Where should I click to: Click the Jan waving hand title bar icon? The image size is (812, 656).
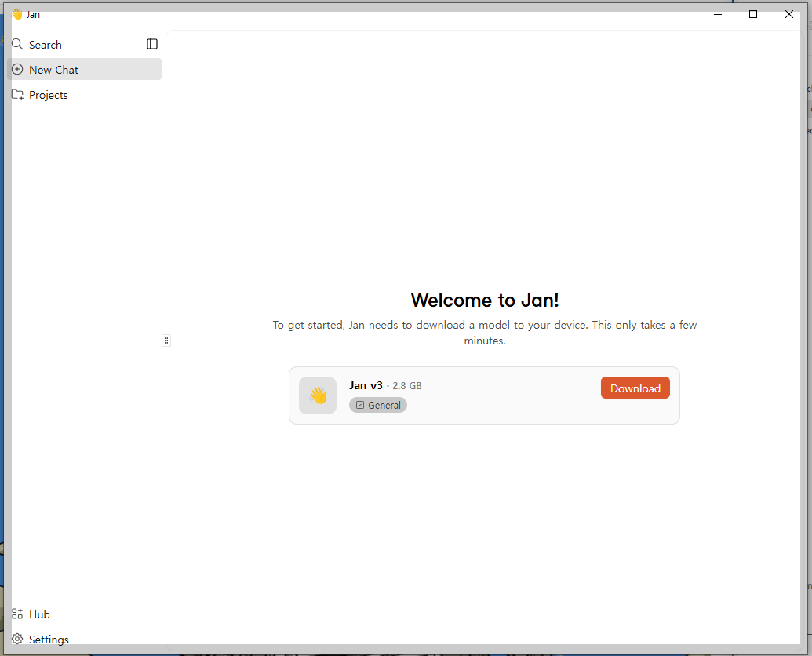coord(17,14)
